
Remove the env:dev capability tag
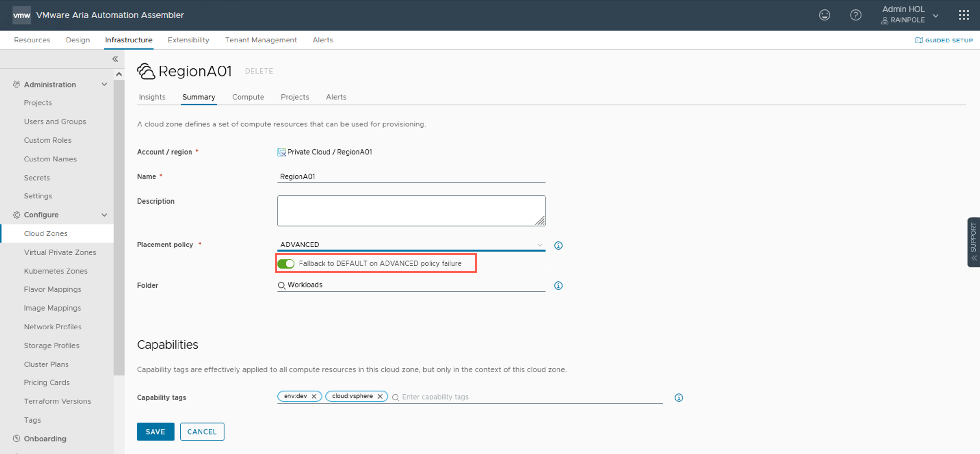(x=314, y=396)
